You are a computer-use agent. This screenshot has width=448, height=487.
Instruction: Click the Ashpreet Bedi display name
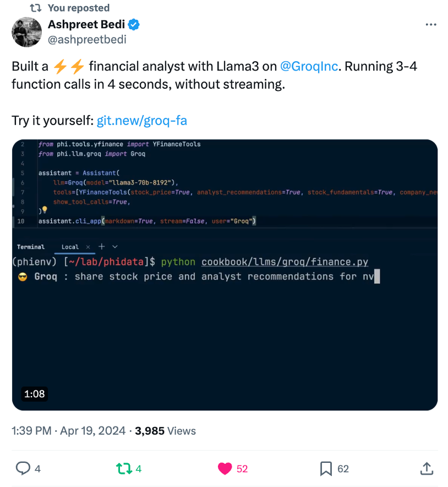tap(86, 25)
